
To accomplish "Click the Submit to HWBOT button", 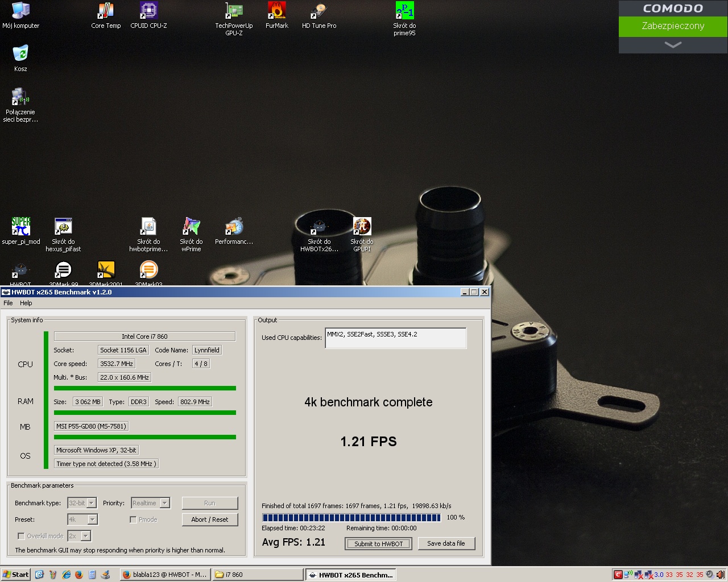I will click(378, 544).
